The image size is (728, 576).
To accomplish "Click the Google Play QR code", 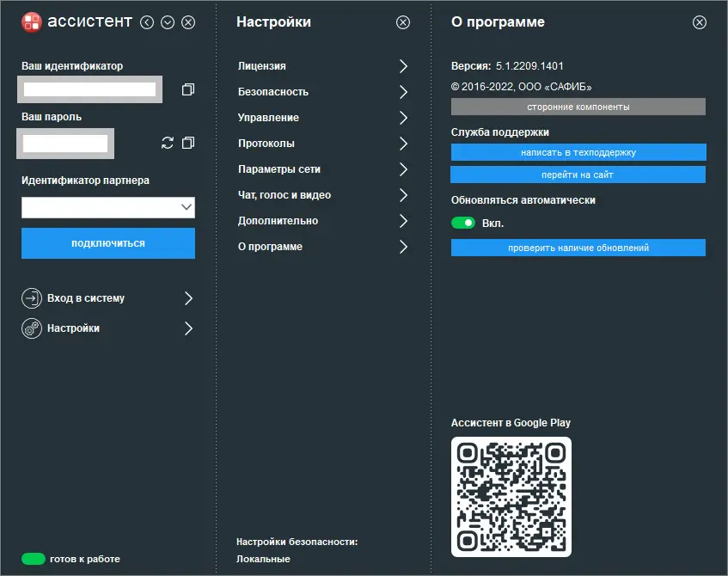I will click(x=511, y=497).
